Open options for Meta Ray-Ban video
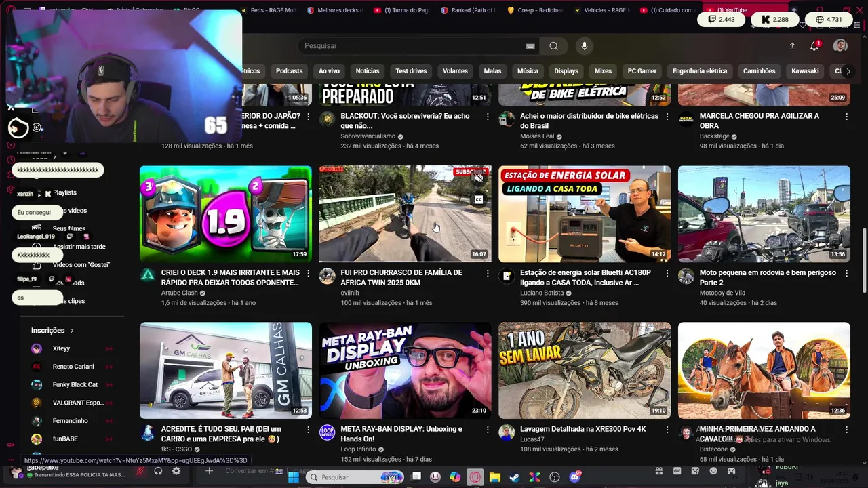The width and height of the screenshot is (868, 488). pos(488,430)
